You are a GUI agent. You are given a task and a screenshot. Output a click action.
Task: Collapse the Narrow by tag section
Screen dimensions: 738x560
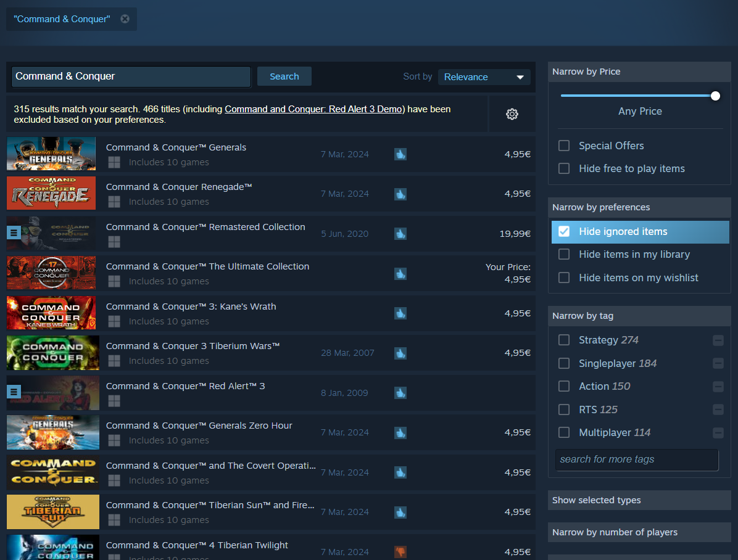[639, 316]
